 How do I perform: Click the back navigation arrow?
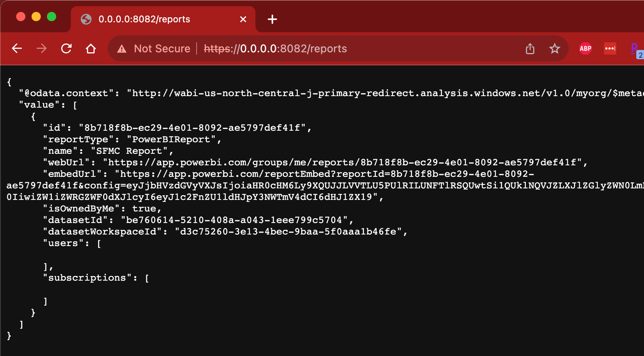point(17,48)
